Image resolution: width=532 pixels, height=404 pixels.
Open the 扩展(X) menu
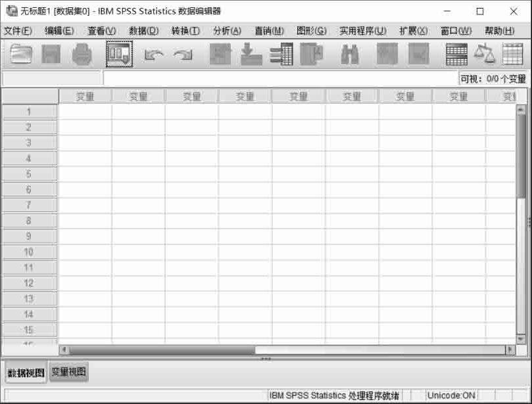tap(413, 31)
